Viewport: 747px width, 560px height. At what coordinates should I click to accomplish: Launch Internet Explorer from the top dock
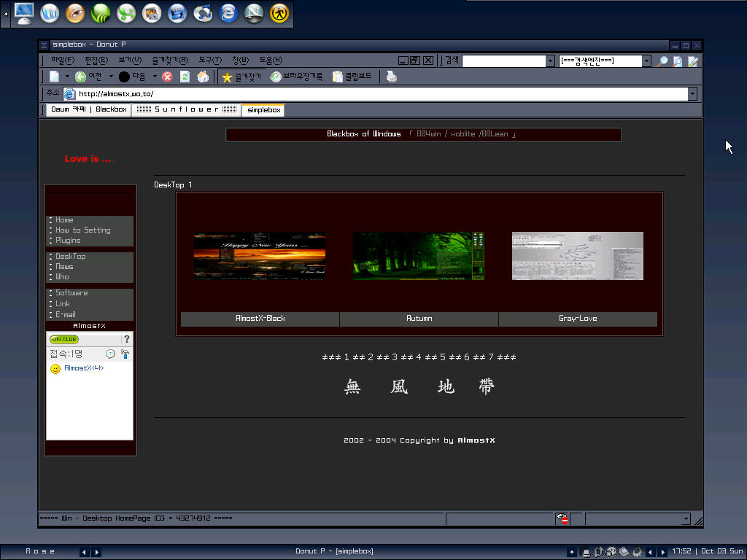(228, 13)
